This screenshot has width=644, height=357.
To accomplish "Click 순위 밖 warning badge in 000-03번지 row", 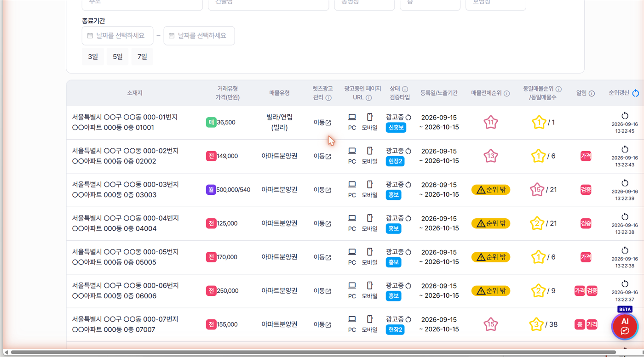I will (491, 190).
